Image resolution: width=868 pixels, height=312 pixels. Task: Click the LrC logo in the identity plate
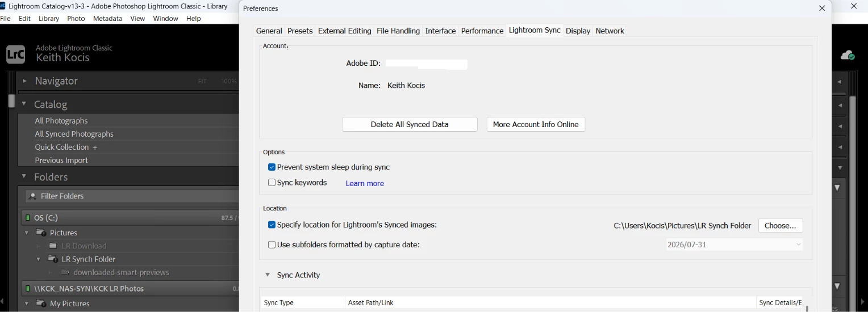tap(16, 54)
